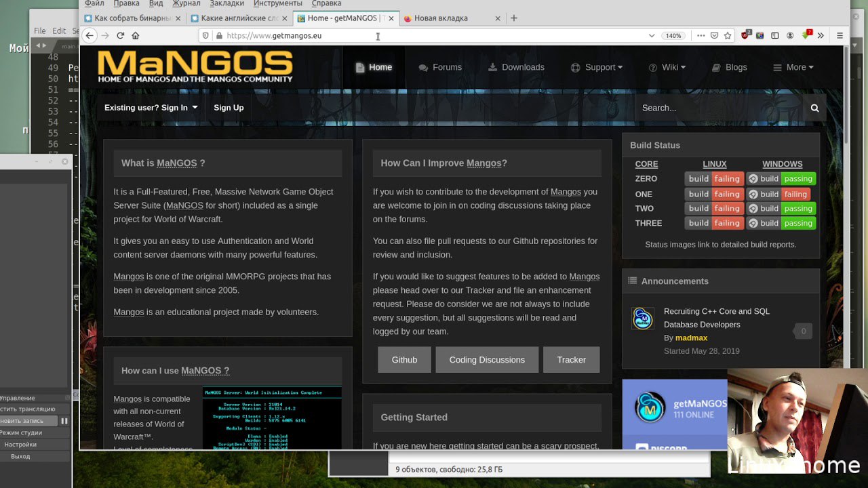Viewport: 868px width, 488px height.
Task: Expand the Support navigation dropdown
Action: coord(597,67)
